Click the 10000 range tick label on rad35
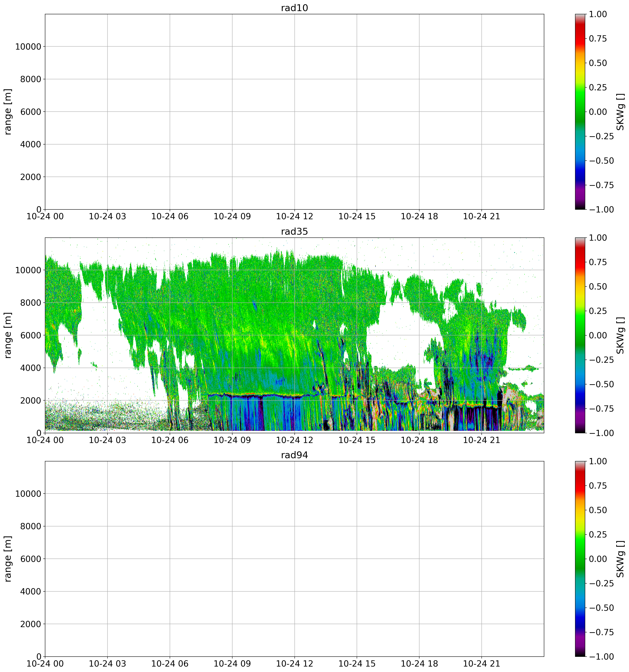629x672 pixels. click(x=28, y=270)
